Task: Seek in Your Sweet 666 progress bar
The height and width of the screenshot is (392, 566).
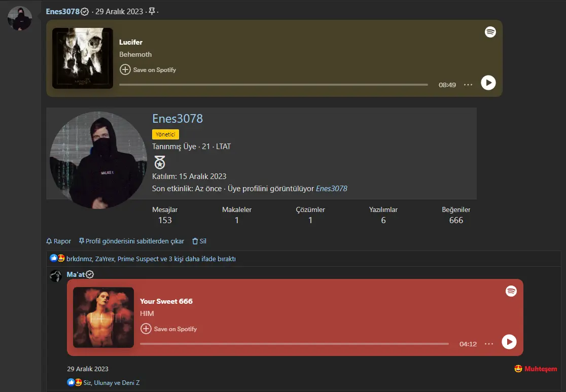Action: point(294,344)
